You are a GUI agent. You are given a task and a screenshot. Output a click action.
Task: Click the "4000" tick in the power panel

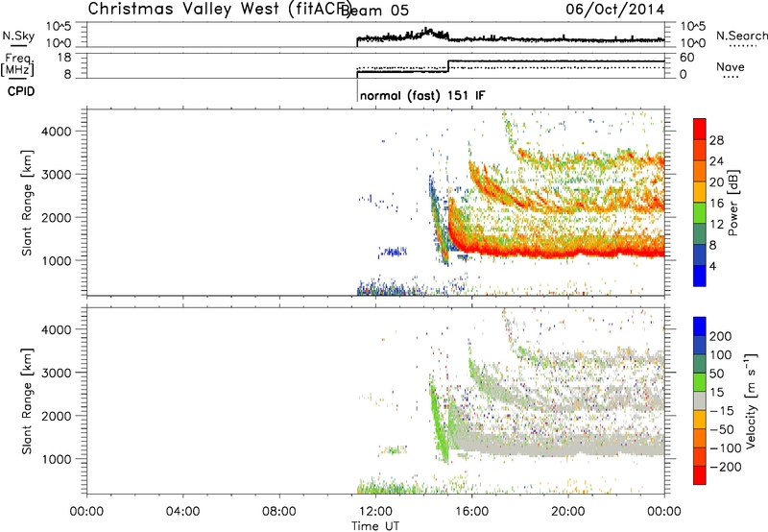pyautogui.click(x=57, y=132)
